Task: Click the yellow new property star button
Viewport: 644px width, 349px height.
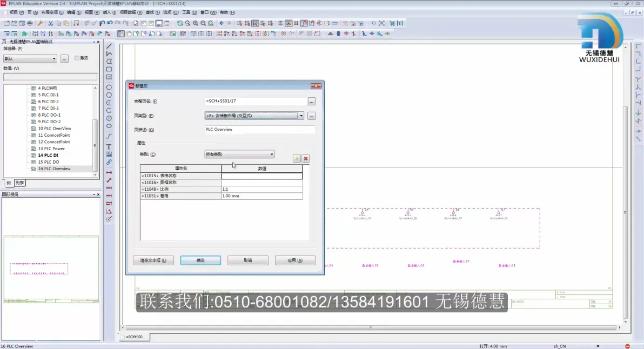Action: [297, 158]
